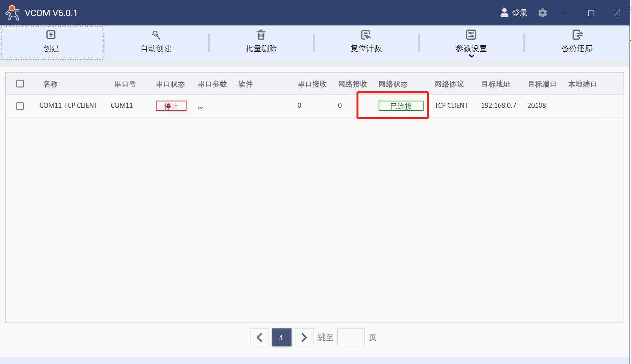Click the 备份还原 toolbar label
This screenshot has height=364, width=631.
(577, 49)
